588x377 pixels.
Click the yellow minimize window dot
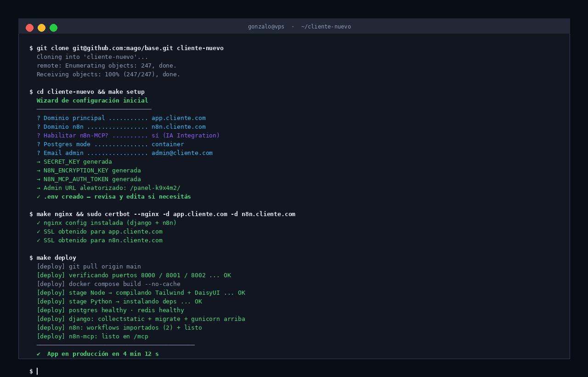point(42,28)
